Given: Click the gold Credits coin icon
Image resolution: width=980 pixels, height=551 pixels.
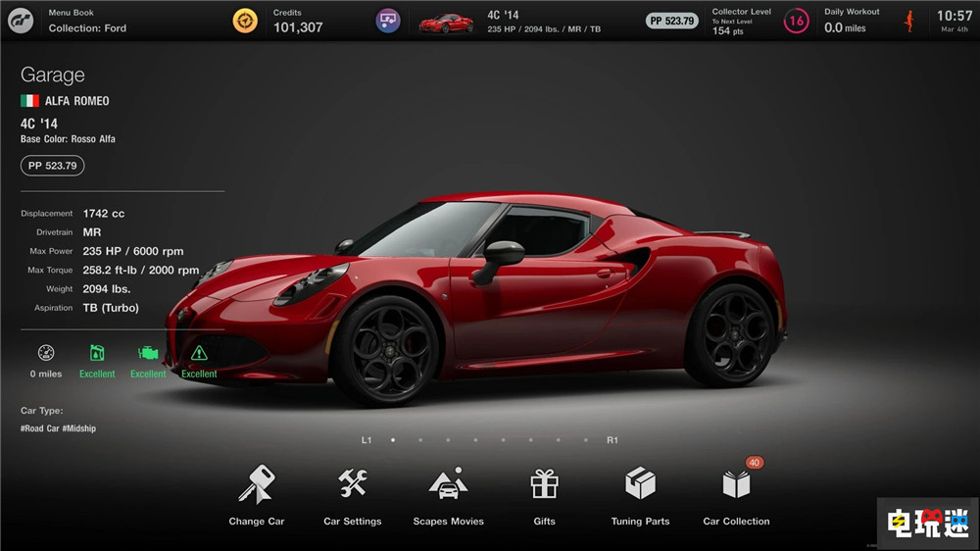Looking at the screenshot, I should pos(245,21).
